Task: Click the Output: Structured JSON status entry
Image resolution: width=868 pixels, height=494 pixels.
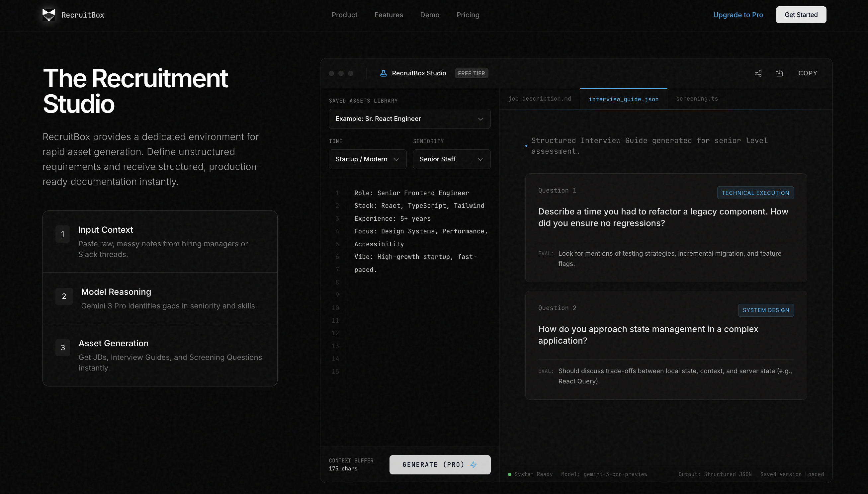Action: tap(715, 474)
